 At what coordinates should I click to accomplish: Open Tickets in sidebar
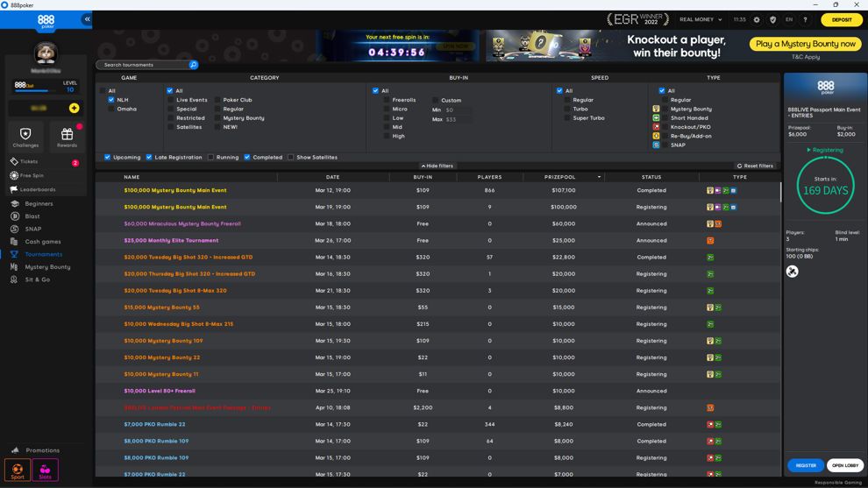[x=29, y=161]
